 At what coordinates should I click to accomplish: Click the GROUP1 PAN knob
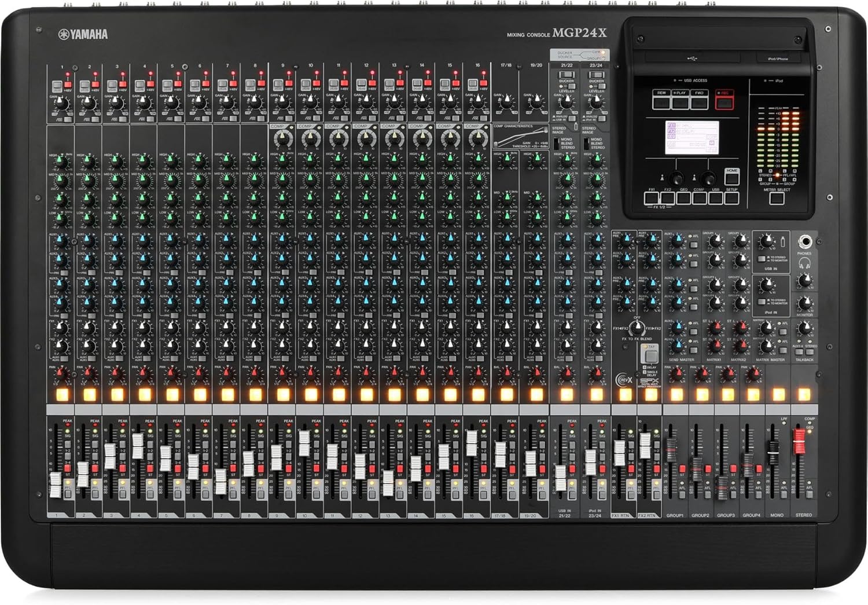pyautogui.click(x=676, y=374)
